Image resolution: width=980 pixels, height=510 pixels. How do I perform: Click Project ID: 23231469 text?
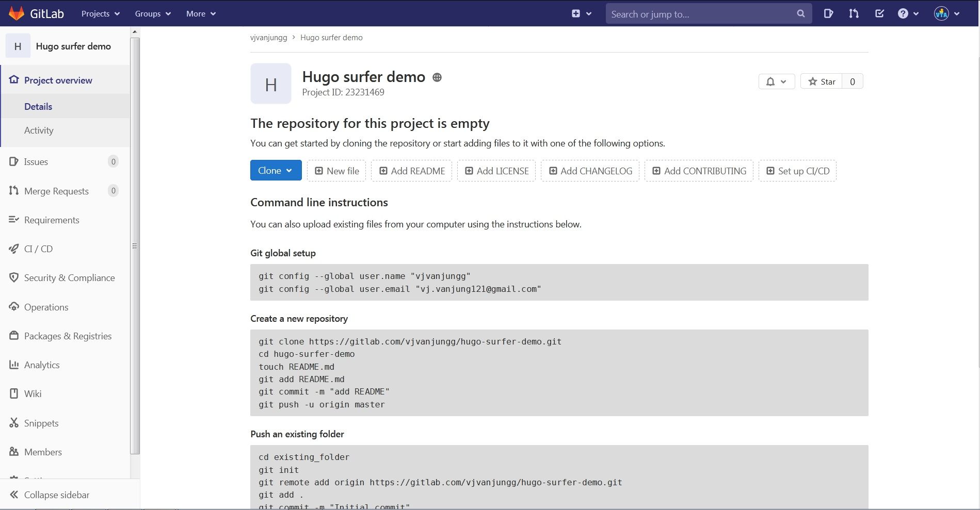click(x=343, y=92)
